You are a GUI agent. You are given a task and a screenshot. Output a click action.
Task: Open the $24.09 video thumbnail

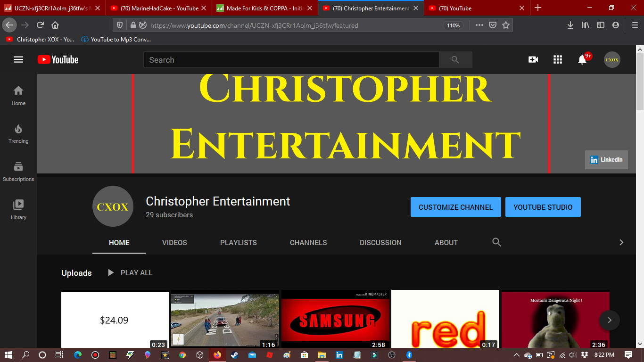click(x=115, y=320)
